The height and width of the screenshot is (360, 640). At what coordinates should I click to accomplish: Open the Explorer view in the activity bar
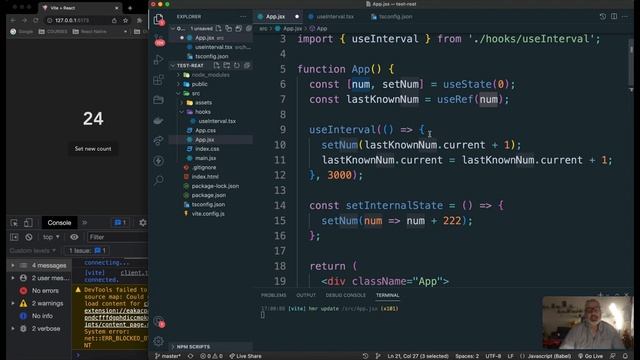pyautogui.click(x=158, y=19)
